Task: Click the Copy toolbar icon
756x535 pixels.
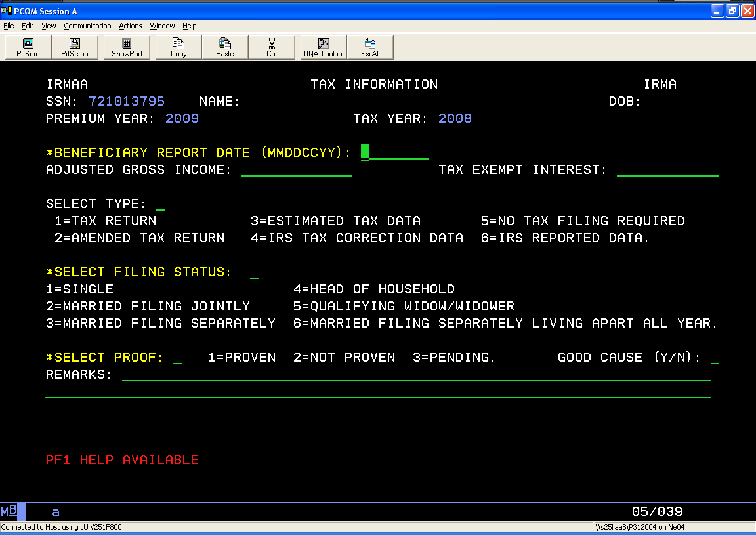Action: pyautogui.click(x=178, y=47)
